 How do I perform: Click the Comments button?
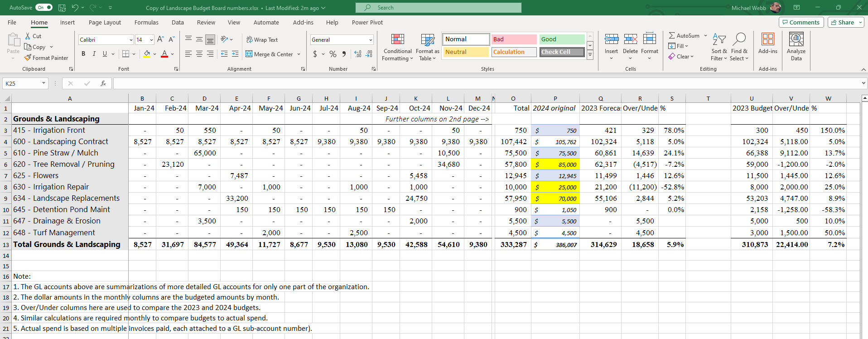click(x=801, y=22)
